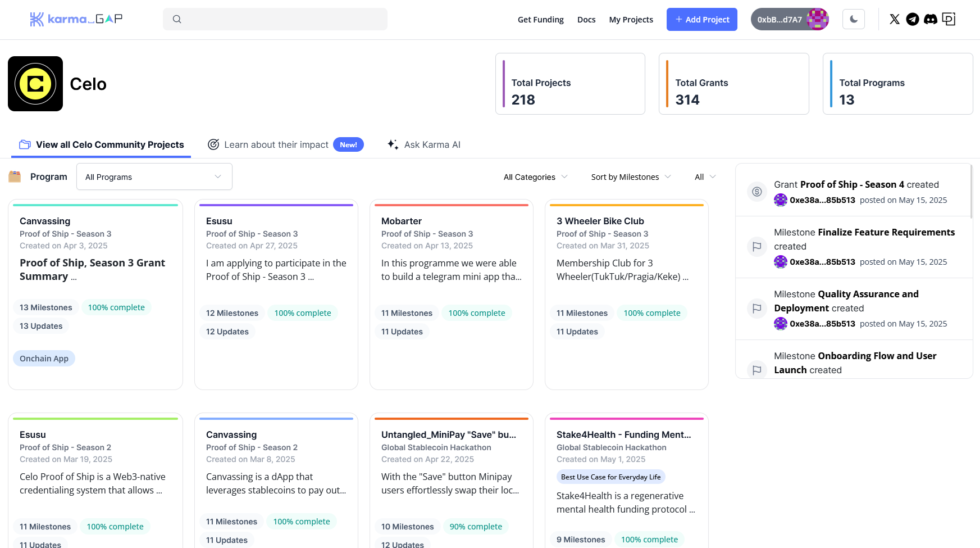Click 13 Milestones badge on Canvassing card
The height and width of the screenshot is (548, 980).
(46, 307)
